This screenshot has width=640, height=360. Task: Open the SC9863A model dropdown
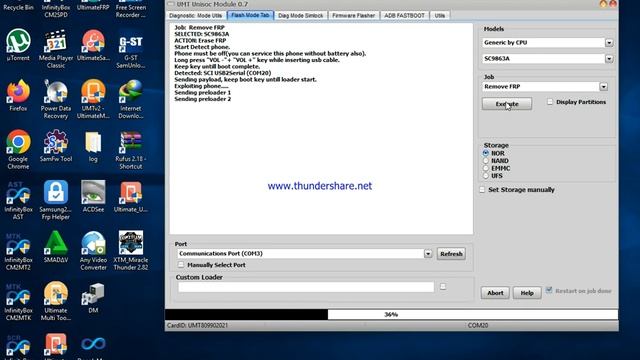point(609,59)
